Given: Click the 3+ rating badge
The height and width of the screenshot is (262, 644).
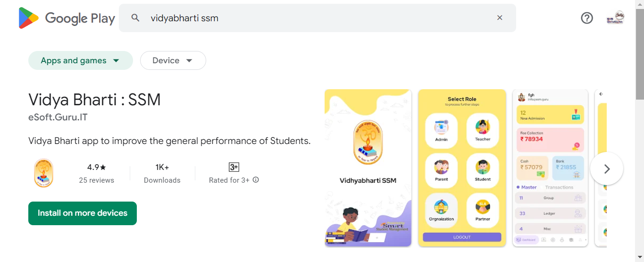Looking at the screenshot, I should click(x=234, y=167).
